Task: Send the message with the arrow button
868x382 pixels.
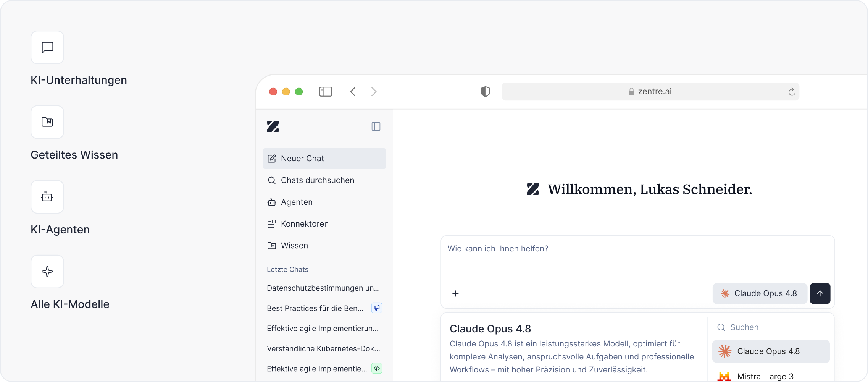Action: 820,293
